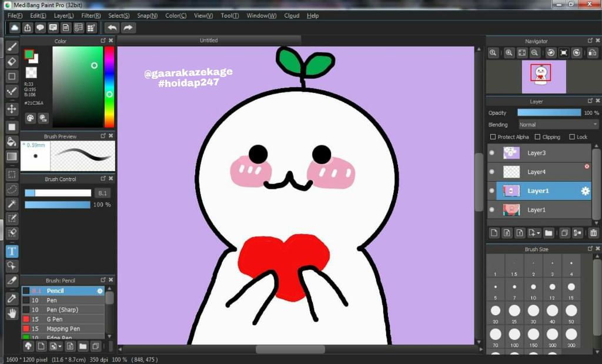This screenshot has height=364, width=602.
Task: Select the Lasso selection tool
Action: click(12, 189)
